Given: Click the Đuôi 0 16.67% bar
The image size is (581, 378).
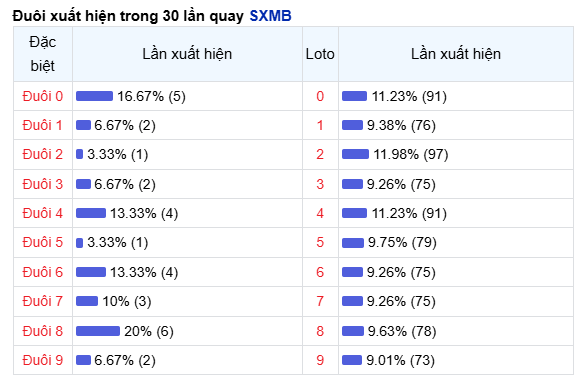Looking at the screenshot, I should (94, 96).
